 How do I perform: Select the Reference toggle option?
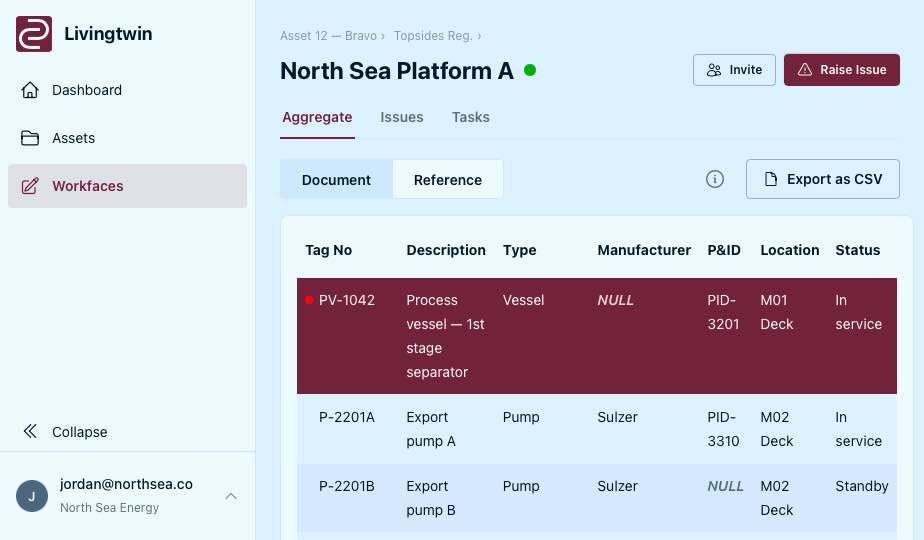click(x=448, y=180)
